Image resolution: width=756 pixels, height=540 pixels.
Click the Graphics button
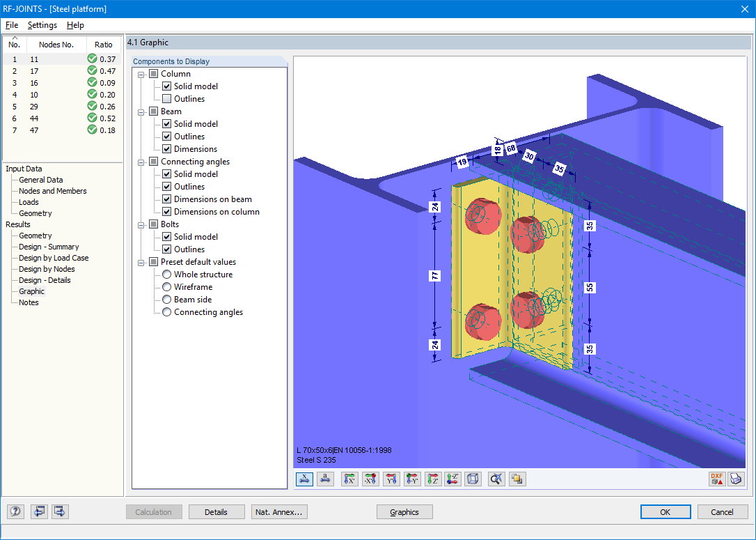[404, 512]
